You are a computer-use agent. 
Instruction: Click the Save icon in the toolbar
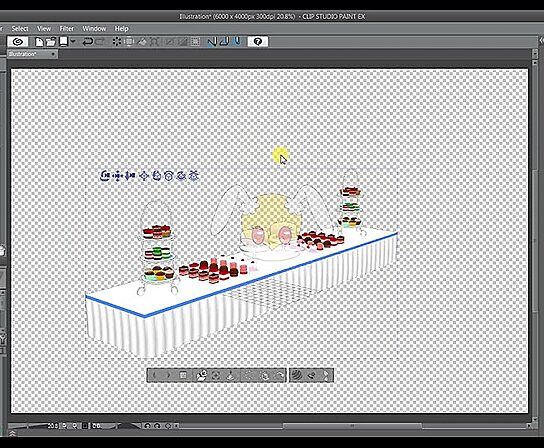(x=63, y=42)
